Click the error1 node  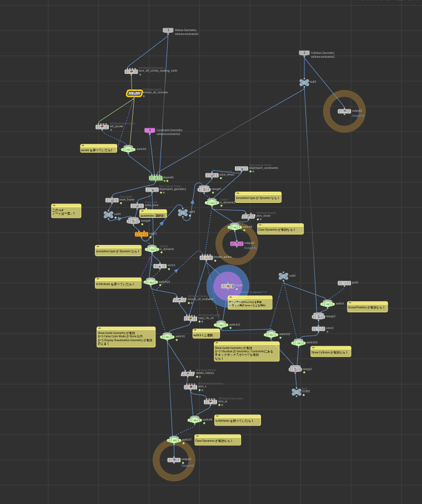(x=160, y=266)
